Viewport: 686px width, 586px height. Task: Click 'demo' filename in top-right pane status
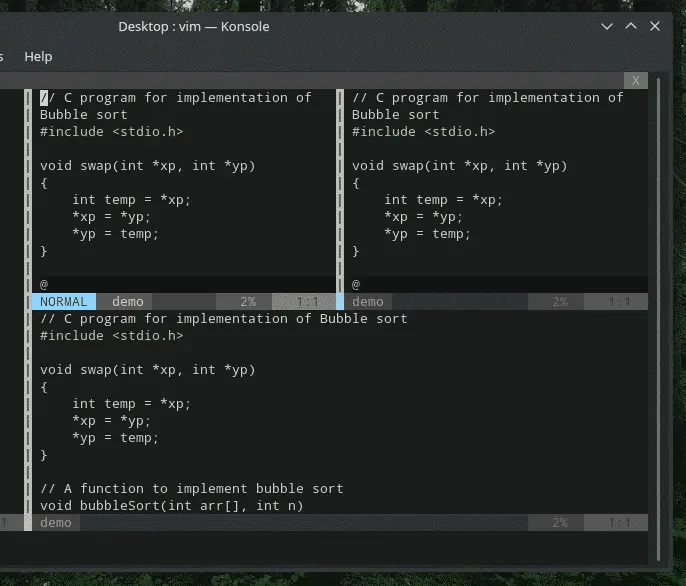click(x=368, y=302)
